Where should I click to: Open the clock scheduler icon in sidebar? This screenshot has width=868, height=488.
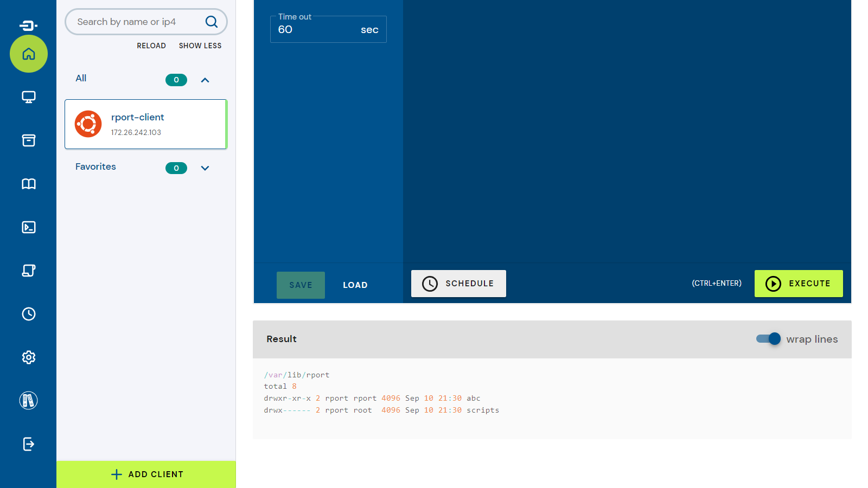29,314
